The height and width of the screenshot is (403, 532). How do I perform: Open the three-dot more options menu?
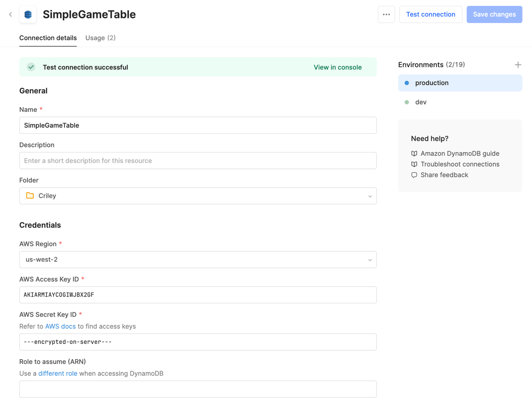386,14
